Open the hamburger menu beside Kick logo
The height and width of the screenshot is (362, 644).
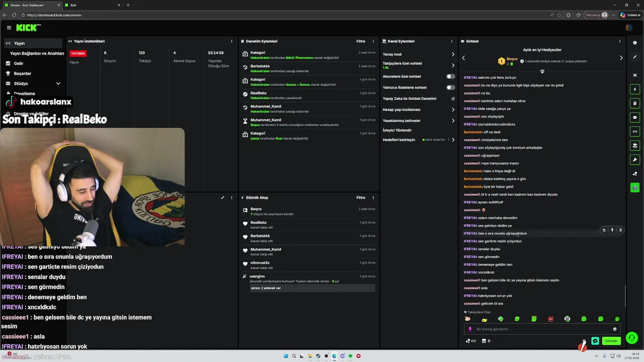pos(9,28)
